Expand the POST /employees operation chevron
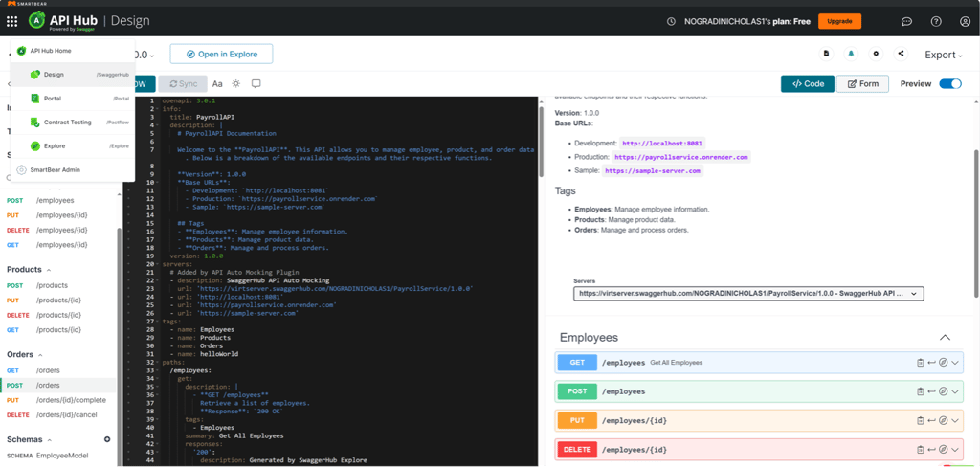The height and width of the screenshot is (468, 980). point(954,391)
